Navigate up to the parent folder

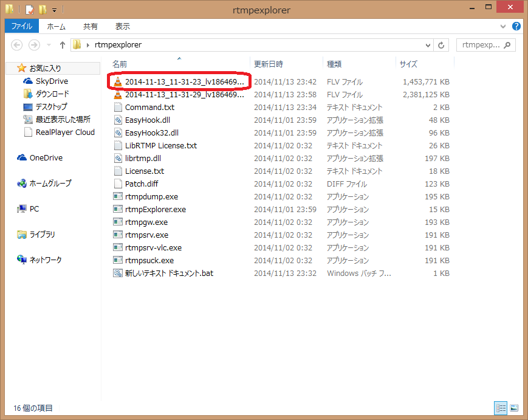point(63,44)
